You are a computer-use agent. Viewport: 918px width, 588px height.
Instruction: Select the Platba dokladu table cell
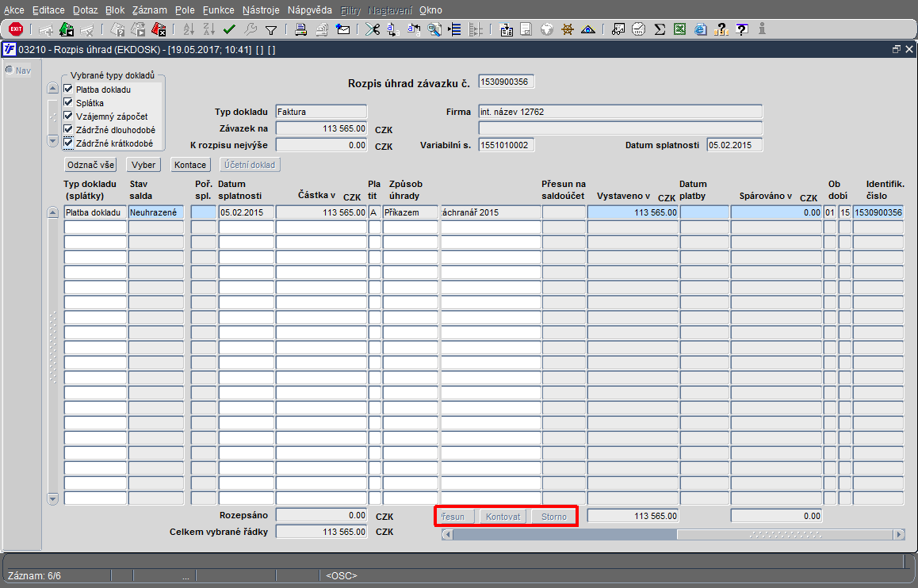click(x=95, y=212)
